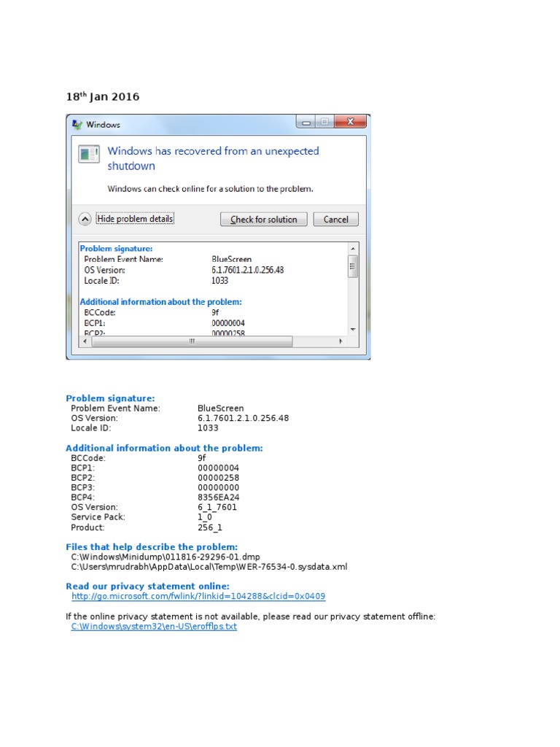Screen dimensions: 560x747
Task: Click the minidump path '011816-29296-01.dmp'
Action: [166, 557]
